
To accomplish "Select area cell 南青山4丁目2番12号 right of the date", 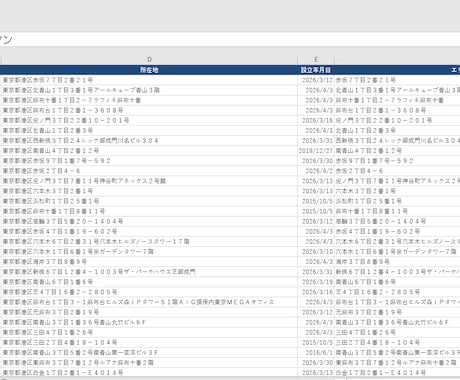I will (x=397, y=151).
